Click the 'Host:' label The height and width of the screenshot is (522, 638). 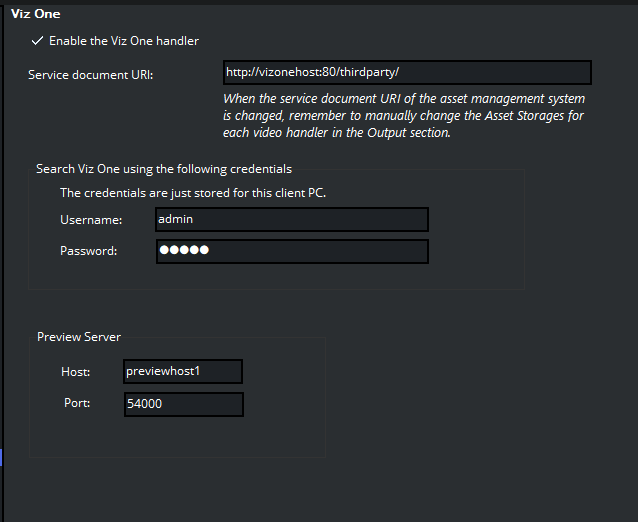[75, 372]
